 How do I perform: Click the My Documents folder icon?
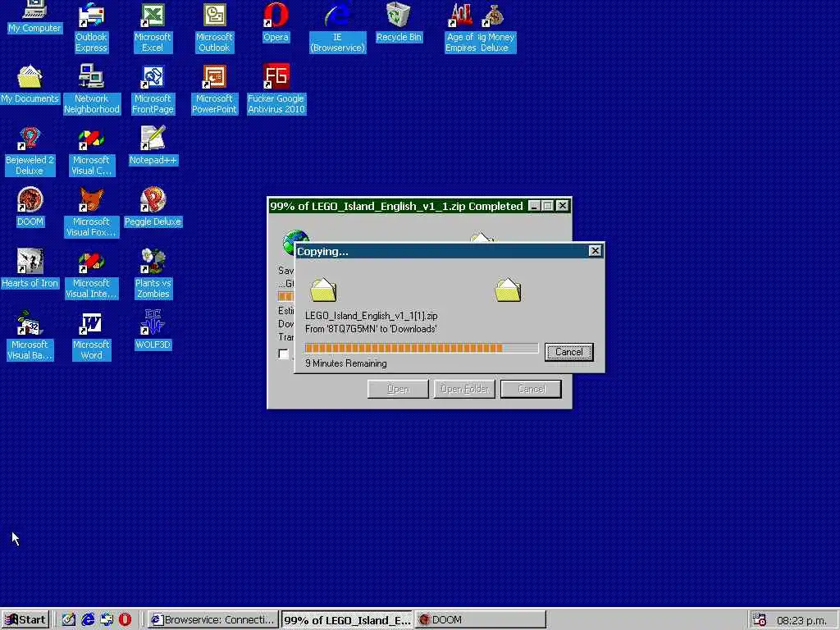coord(30,84)
